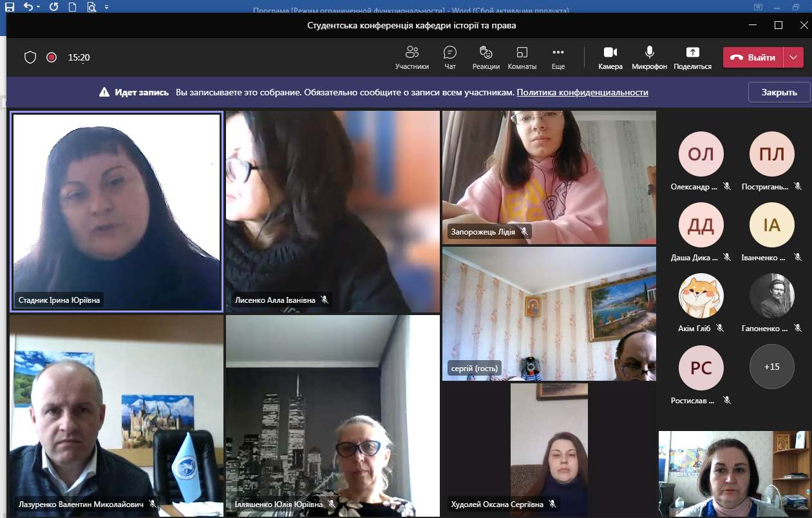The height and width of the screenshot is (518, 812).
Task: Click the ОЛ avatar for Олександр
Action: pyautogui.click(x=701, y=154)
